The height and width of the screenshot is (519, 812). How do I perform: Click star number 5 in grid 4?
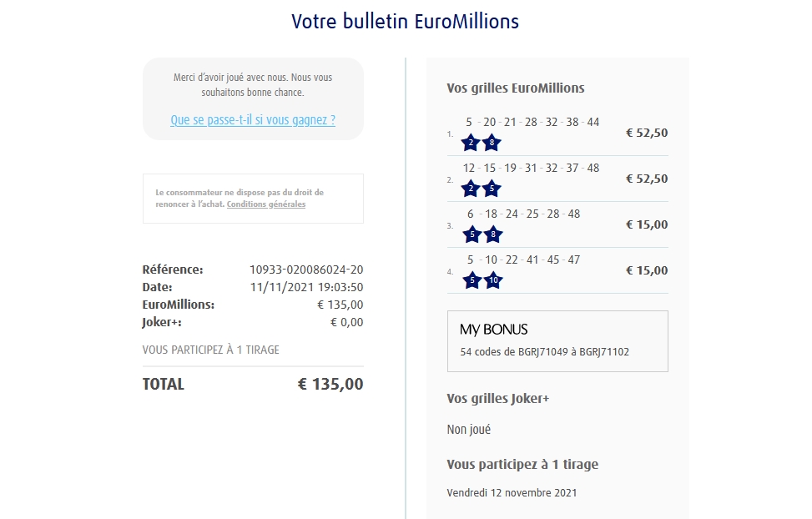click(472, 280)
